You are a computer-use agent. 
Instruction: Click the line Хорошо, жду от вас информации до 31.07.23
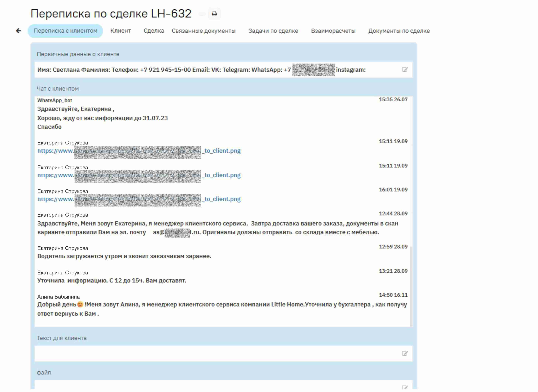click(102, 118)
